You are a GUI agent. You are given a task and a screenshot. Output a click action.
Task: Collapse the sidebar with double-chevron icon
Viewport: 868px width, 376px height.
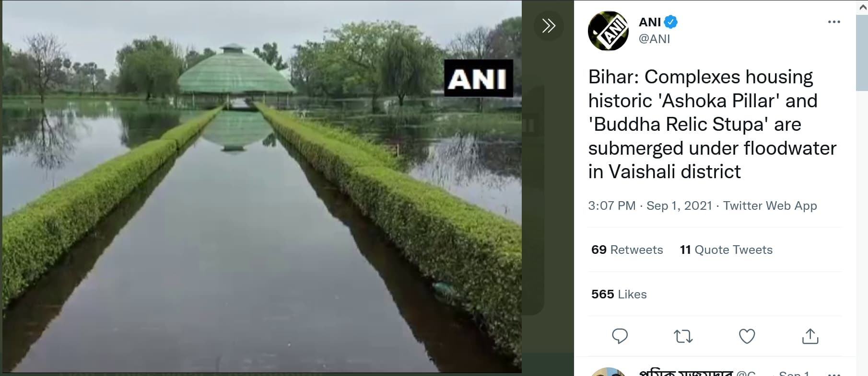[549, 25]
